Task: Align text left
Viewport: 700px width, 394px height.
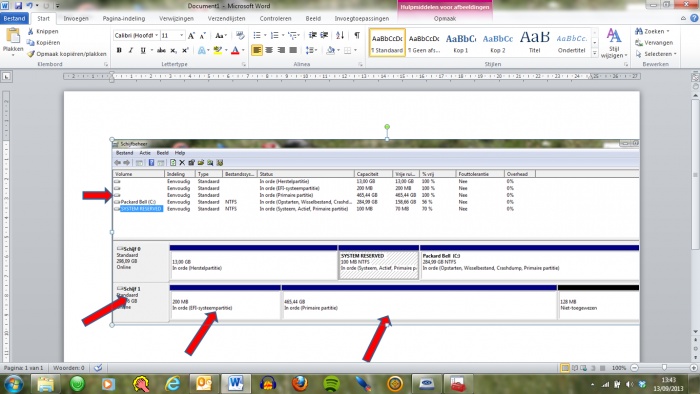Action: [257, 50]
